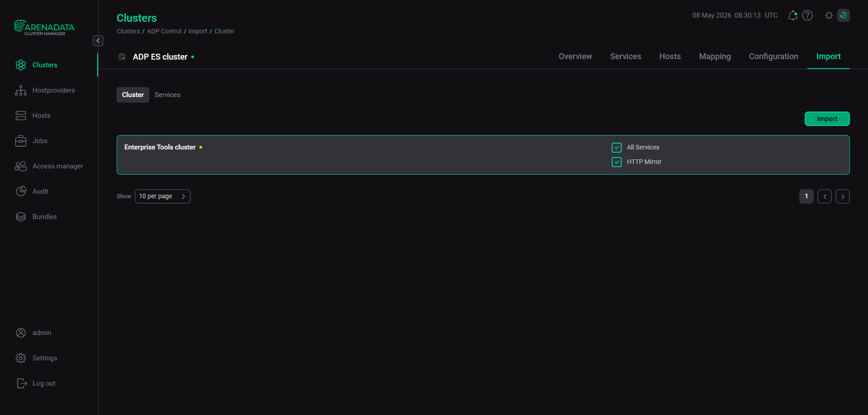Click the admin profile icon

21,333
